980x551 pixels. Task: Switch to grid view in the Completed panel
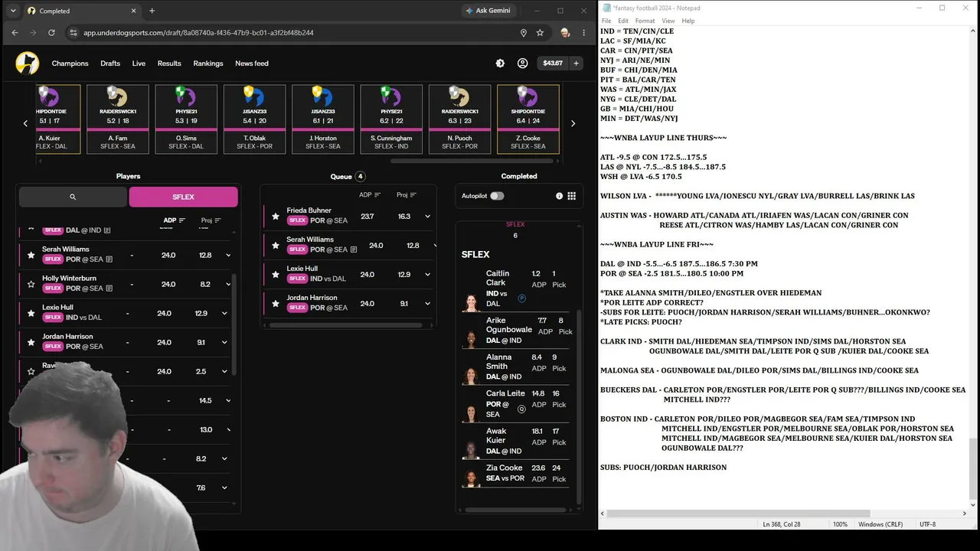click(571, 196)
